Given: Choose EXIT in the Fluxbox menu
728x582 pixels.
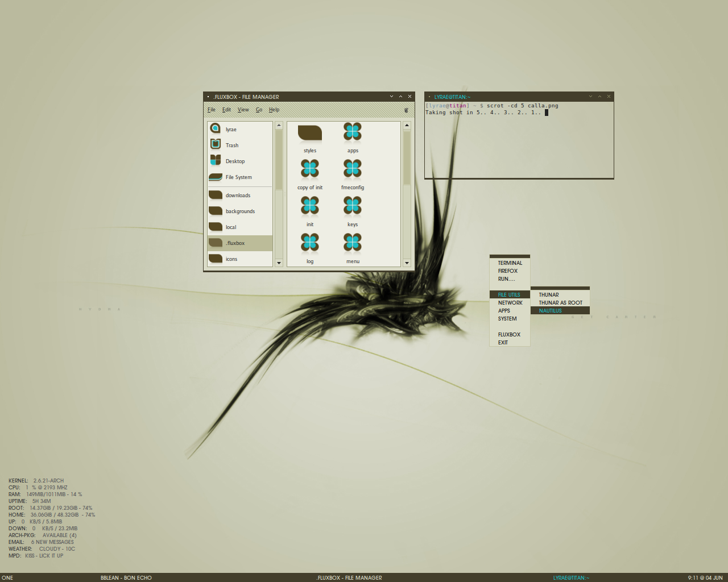Looking at the screenshot, I should [510, 343].
